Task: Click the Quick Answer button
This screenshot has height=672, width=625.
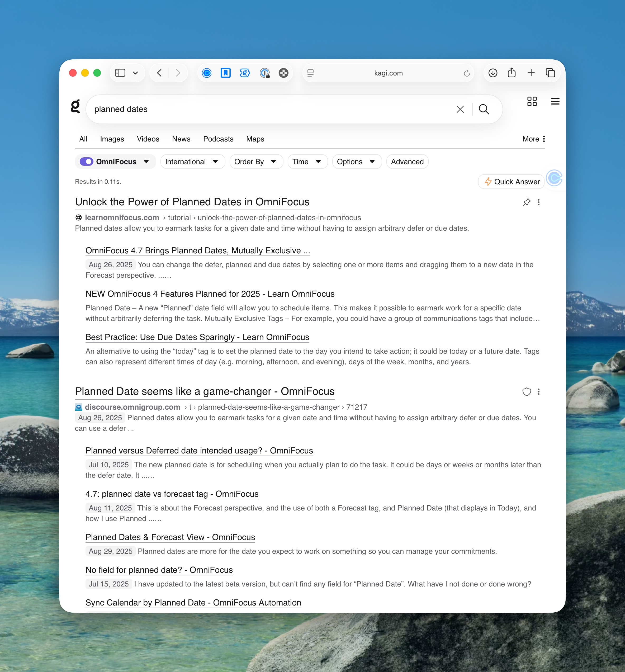Action: [x=512, y=182]
